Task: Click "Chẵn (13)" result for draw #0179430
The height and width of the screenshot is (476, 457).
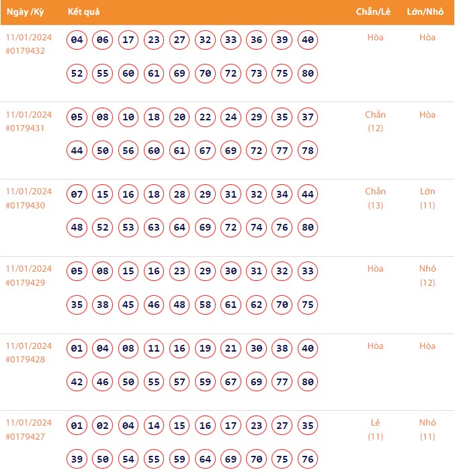Action: click(x=375, y=198)
